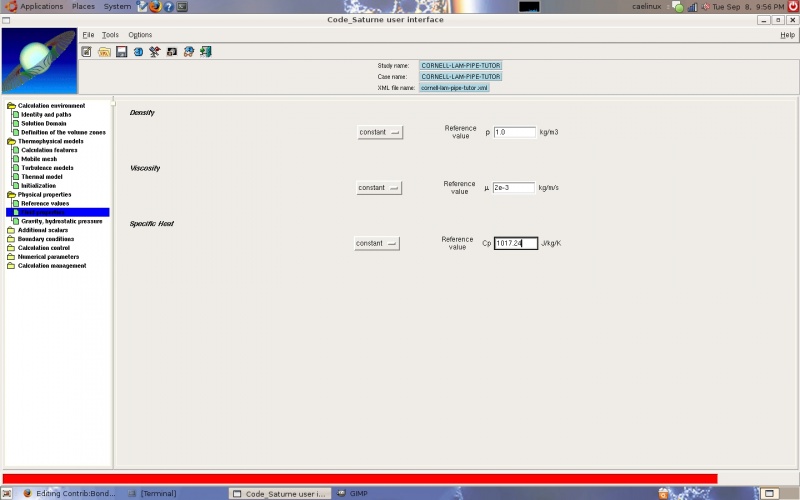Click the terminal window toolbar icon
This screenshot has height=500, width=800.
(x=172, y=51)
